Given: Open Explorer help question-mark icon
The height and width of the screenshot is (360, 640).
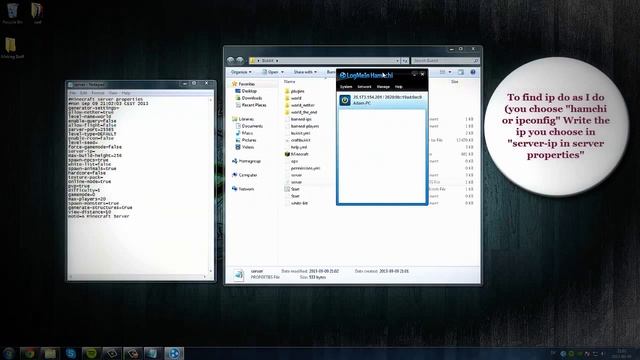Looking at the screenshot, I should coord(473,72).
